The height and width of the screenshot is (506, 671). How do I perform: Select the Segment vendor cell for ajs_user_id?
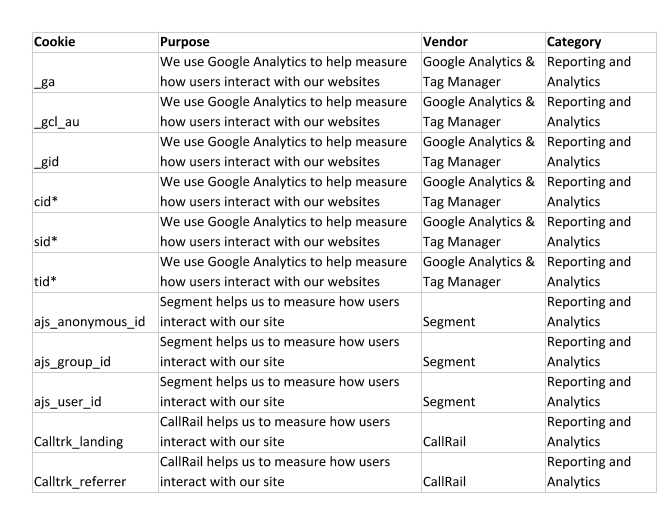tap(482, 392)
